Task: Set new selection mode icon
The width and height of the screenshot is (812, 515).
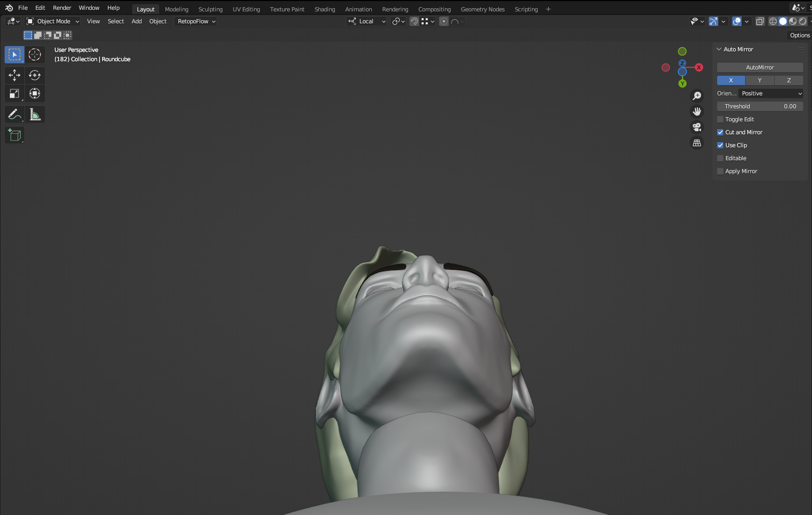Action: point(28,35)
